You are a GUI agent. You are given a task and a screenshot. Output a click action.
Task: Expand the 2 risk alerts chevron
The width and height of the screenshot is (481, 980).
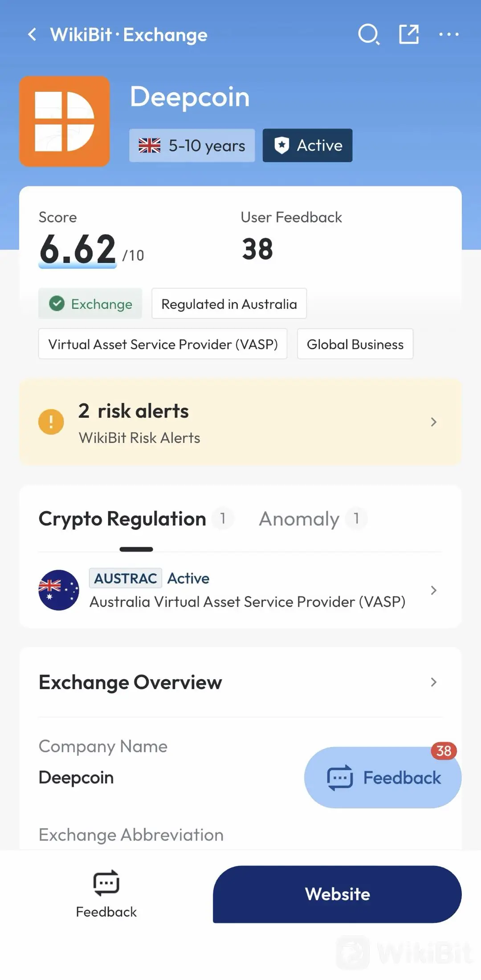(434, 422)
